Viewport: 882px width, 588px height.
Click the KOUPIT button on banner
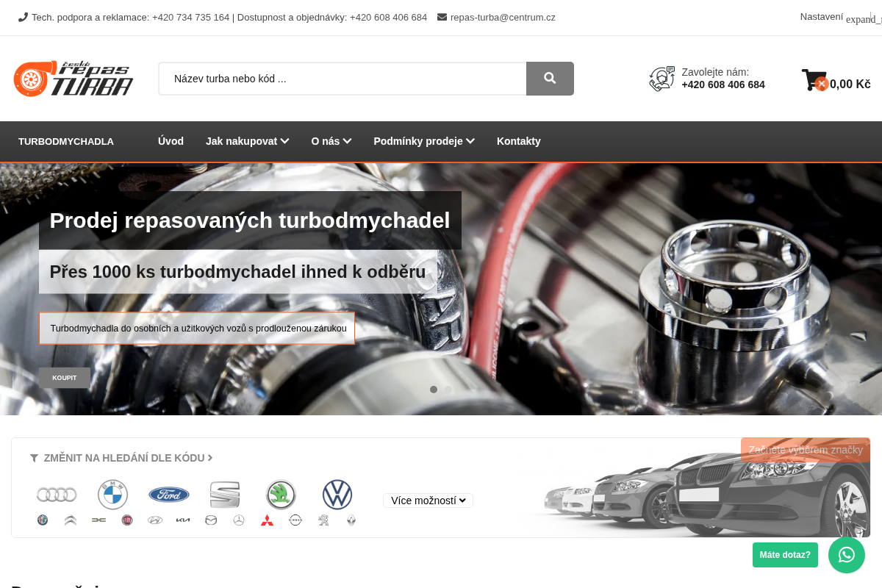65,378
